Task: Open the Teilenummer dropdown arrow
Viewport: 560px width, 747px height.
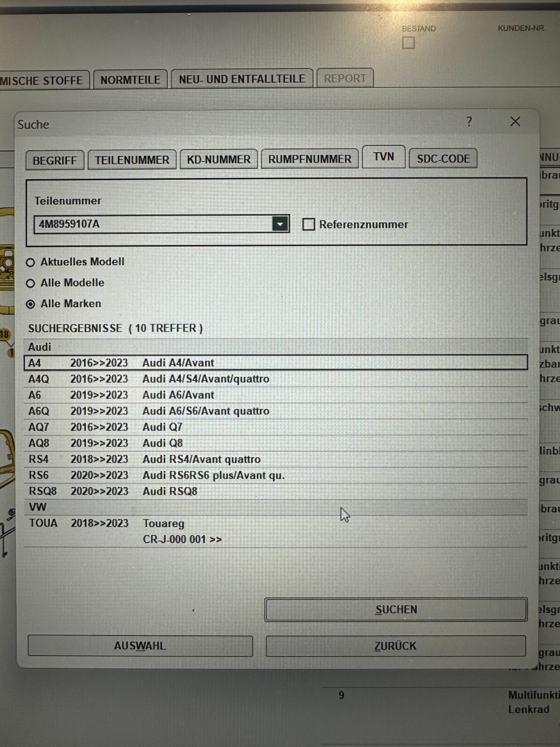Action: [280, 224]
